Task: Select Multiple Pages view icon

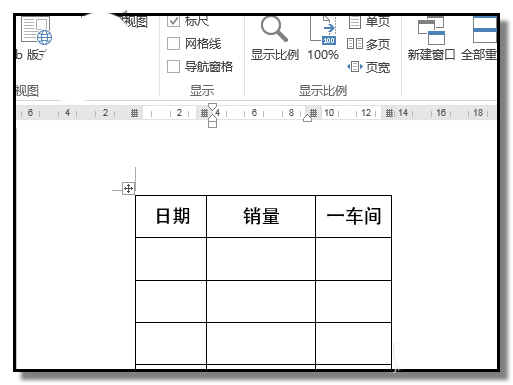Action: (x=355, y=44)
